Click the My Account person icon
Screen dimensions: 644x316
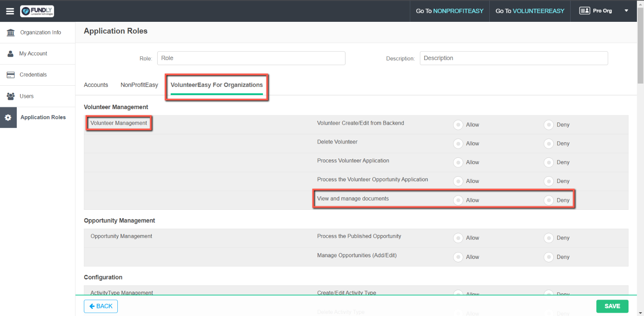10,54
